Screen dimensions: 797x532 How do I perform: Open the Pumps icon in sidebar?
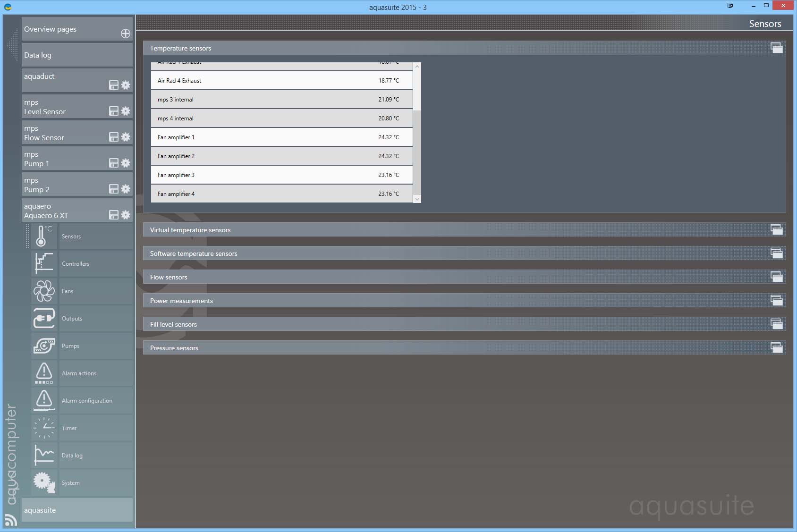(44, 346)
